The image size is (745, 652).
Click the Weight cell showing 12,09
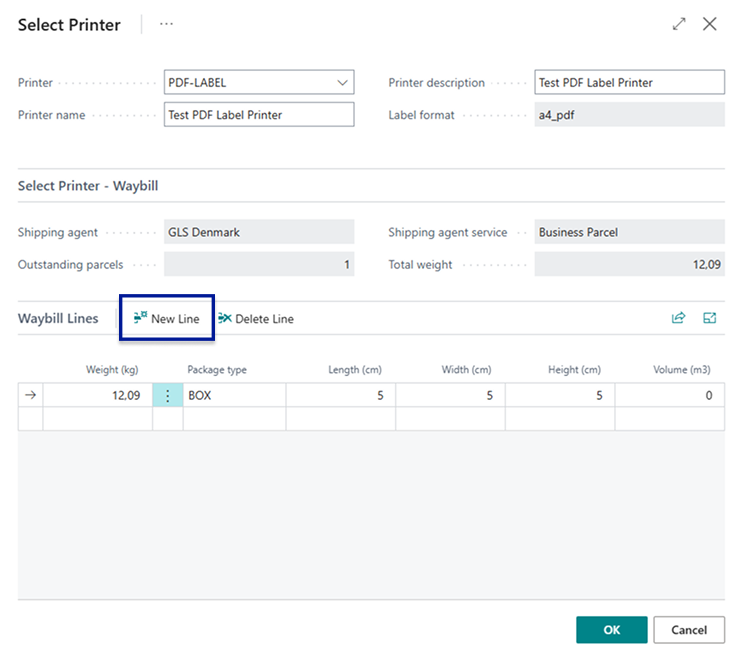[x=98, y=395]
